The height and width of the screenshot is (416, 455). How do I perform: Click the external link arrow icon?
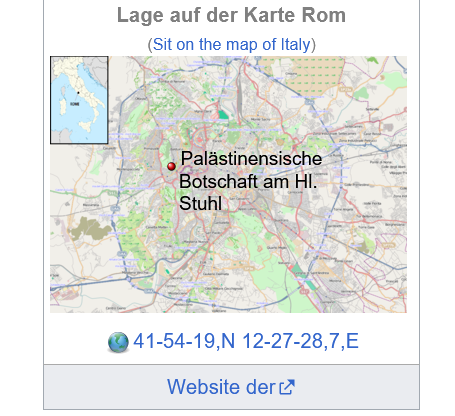click(x=287, y=387)
